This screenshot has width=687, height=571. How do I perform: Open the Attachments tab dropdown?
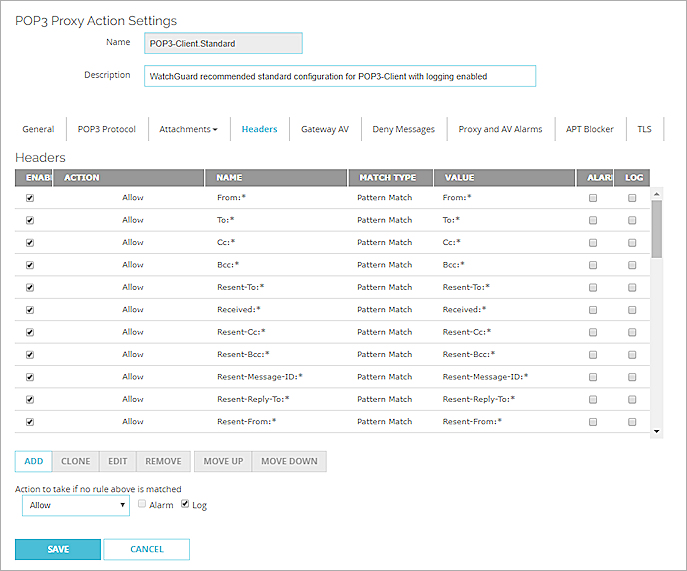[x=188, y=129]
